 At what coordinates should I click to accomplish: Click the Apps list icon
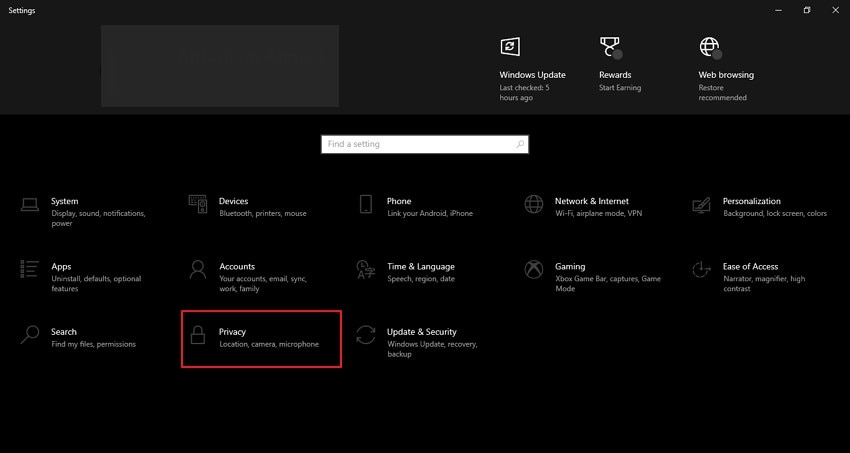pos(30,269)
